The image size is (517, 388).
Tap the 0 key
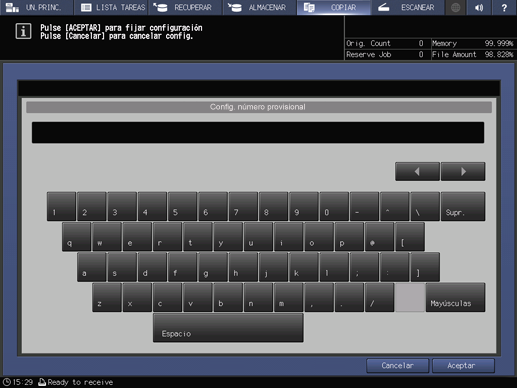(x=334, y=206)
